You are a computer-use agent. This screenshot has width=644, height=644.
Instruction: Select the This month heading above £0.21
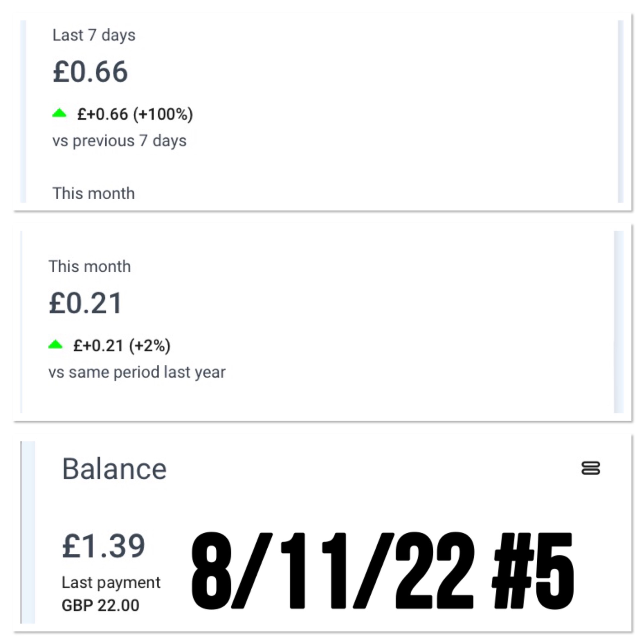coord(90,267)
